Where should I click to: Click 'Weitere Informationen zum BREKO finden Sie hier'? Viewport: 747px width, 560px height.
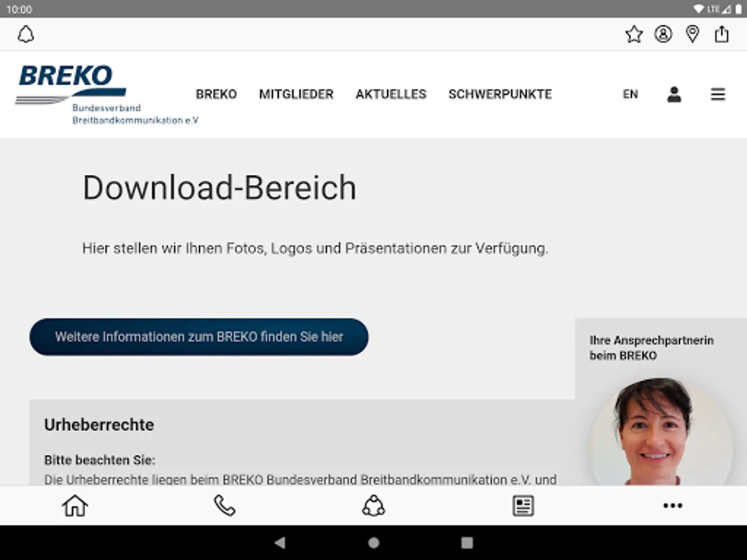point(199,337)
